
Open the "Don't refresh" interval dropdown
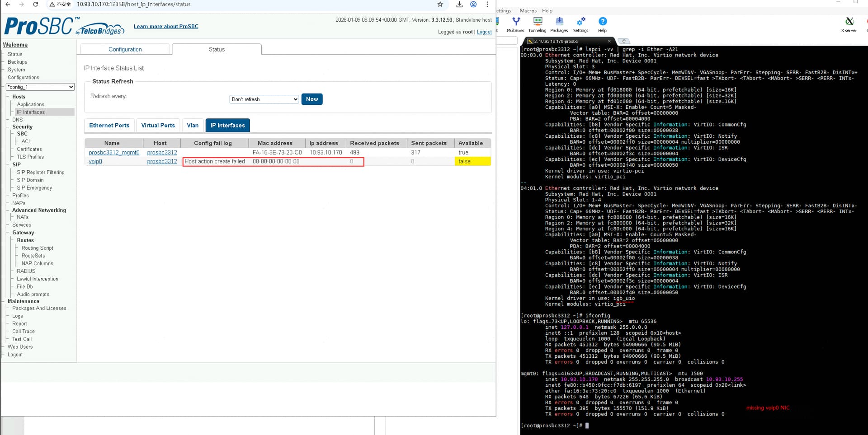pyautogui.click(x=264, y=99)
